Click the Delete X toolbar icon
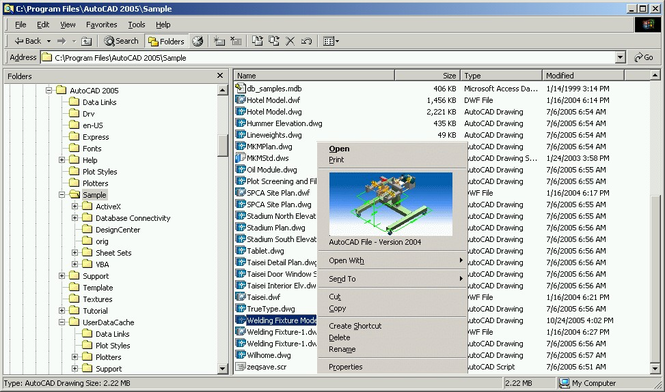 [290, 41]
